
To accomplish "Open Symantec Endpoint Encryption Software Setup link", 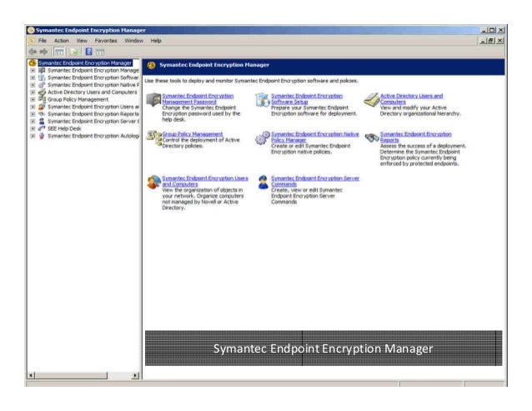I will pyautogui.click(x=307, y=99).
